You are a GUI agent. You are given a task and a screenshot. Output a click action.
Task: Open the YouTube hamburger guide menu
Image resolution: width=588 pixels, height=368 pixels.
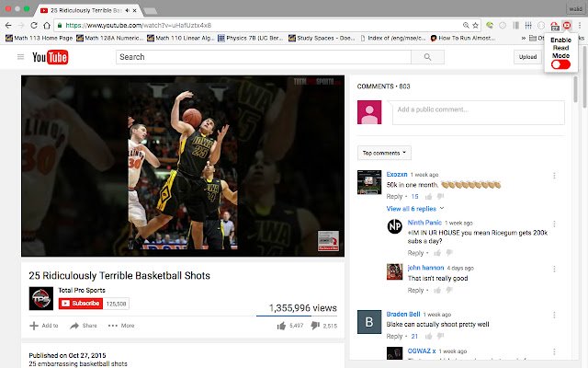point(20,57)
